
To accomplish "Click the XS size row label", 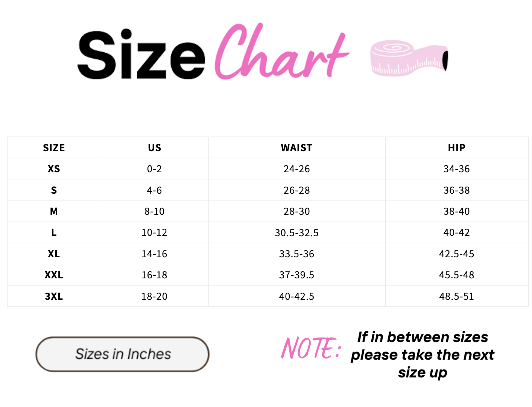I will (x=54, y=169).
